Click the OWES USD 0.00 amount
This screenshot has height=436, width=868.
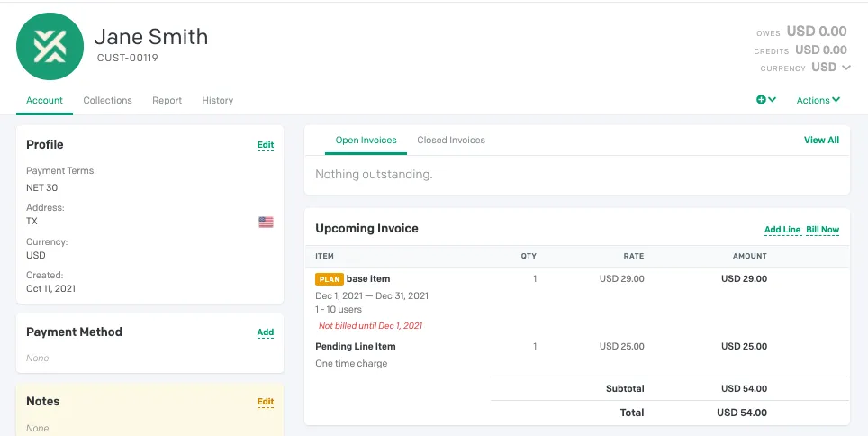817,32
